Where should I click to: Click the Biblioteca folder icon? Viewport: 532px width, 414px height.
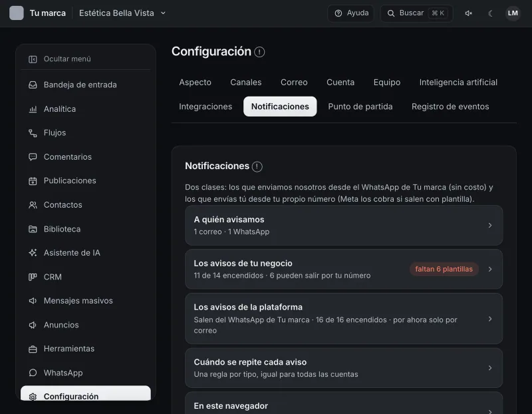click(33, 229)
